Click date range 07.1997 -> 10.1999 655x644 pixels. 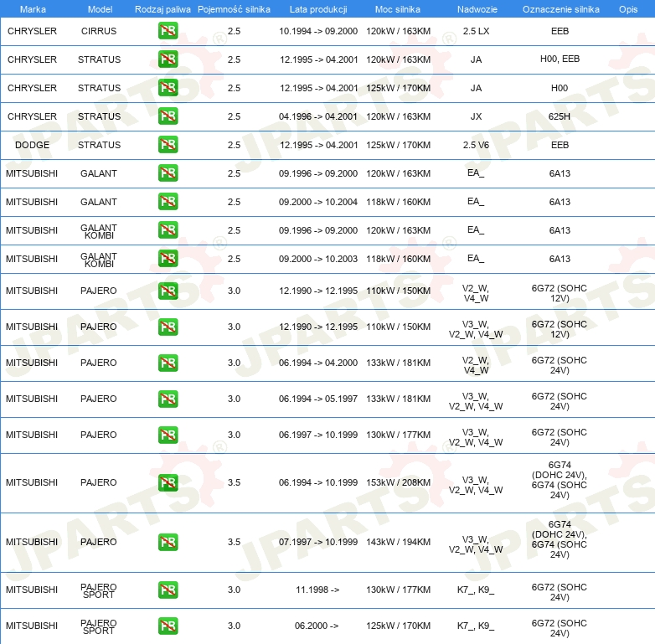coord(318,542)
